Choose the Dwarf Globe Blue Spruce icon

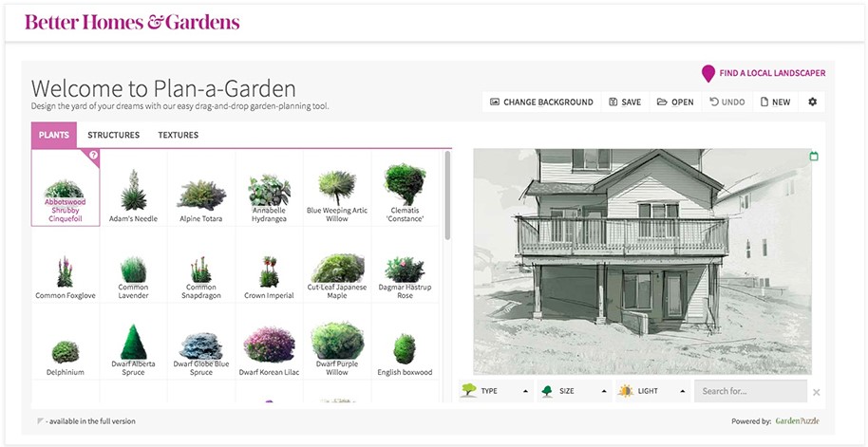pyautogui.click(x=201, y=346)
